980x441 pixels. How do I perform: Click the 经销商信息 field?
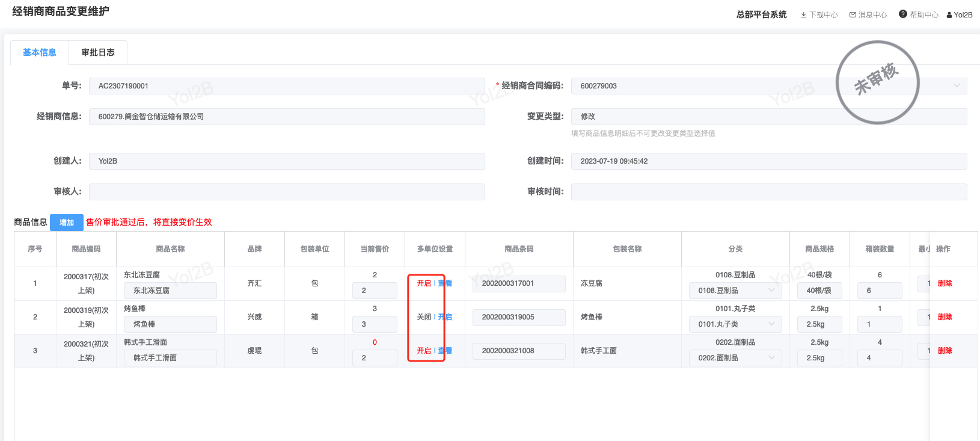pyautogui.click(x=287, y=117)
